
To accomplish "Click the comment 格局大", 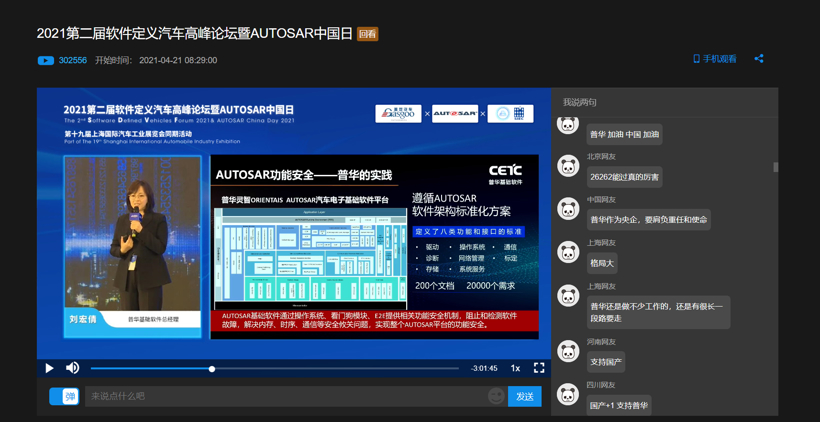I will 602,263.
